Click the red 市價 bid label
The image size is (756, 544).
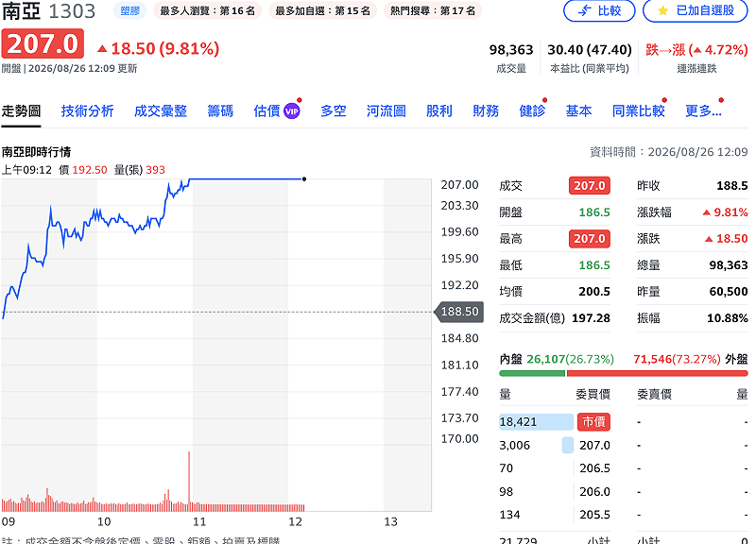(594, 421)
